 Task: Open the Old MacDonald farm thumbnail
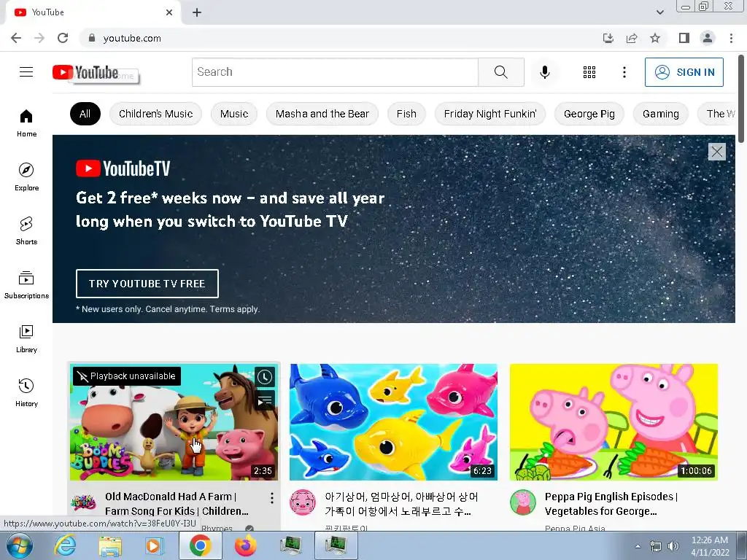point(174,422)
